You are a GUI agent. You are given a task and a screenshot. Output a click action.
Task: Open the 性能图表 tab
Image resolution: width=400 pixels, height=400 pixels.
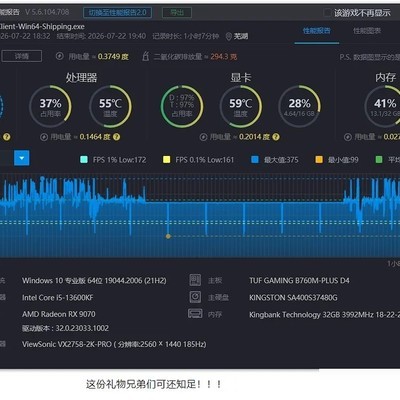[367, 31]
